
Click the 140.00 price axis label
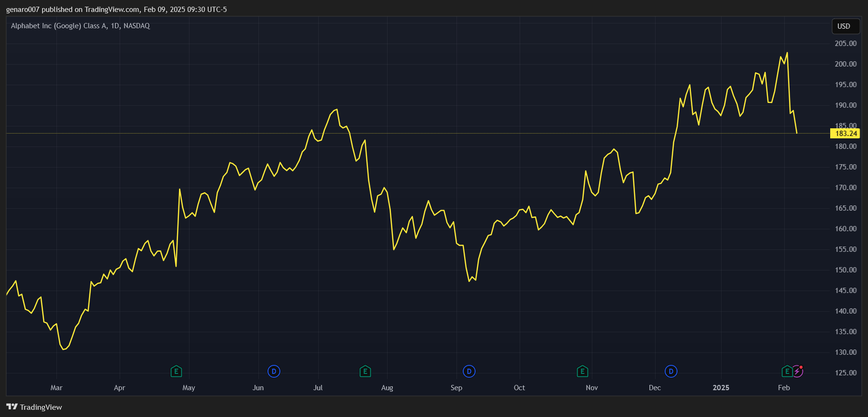click(846, 311)
